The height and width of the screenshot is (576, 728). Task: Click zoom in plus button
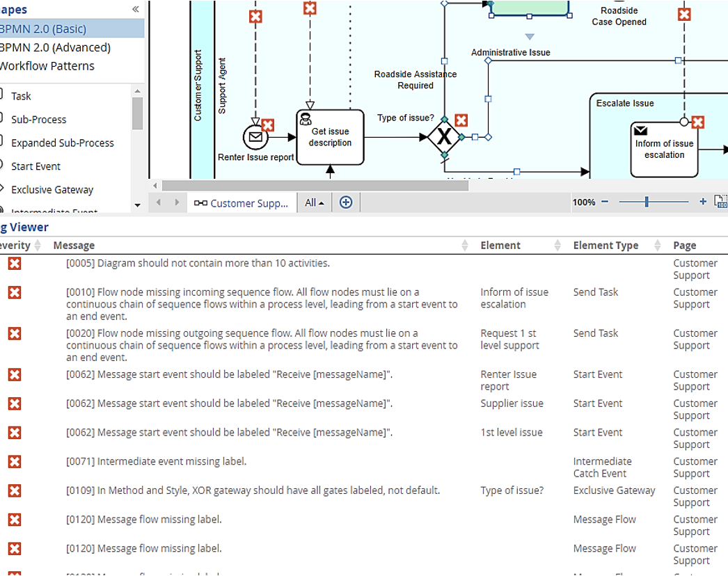click(703, 202)
